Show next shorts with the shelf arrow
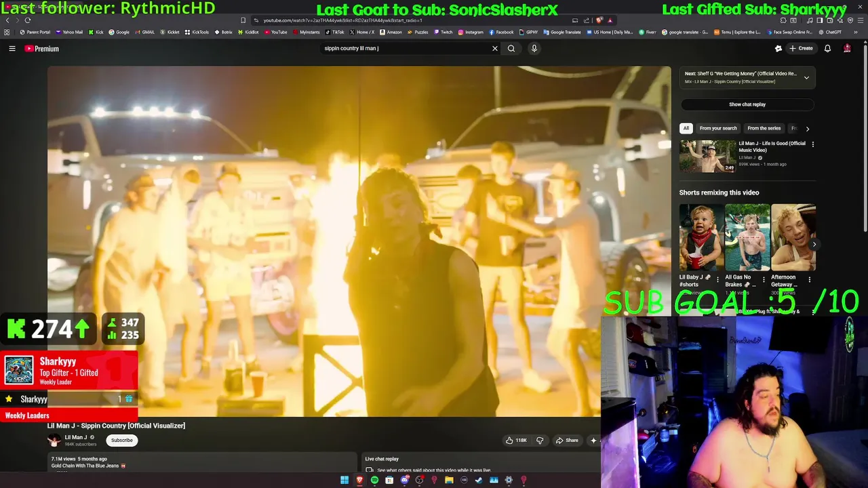The image size is (868, 488). point(814,244)
